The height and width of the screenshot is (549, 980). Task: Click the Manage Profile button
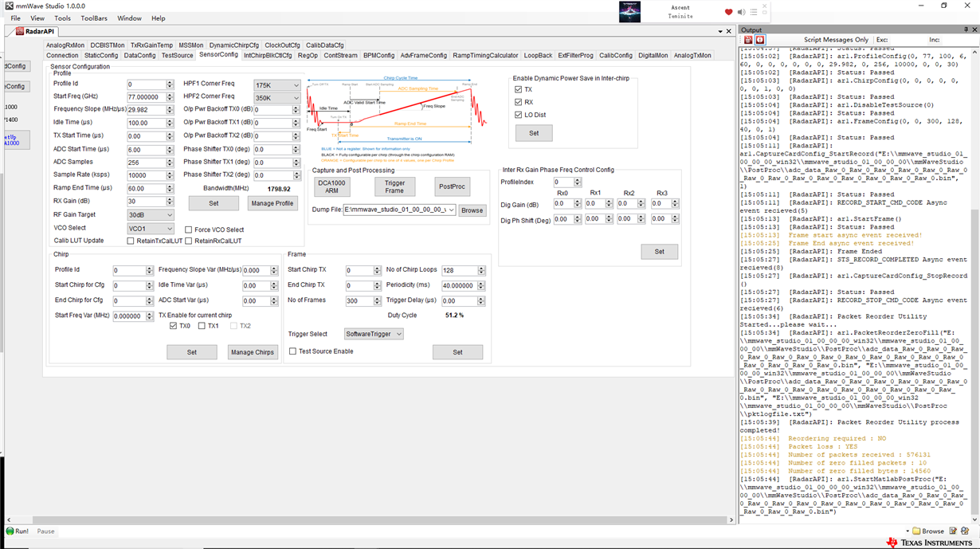pyautogui.click(x=272, y=203)
